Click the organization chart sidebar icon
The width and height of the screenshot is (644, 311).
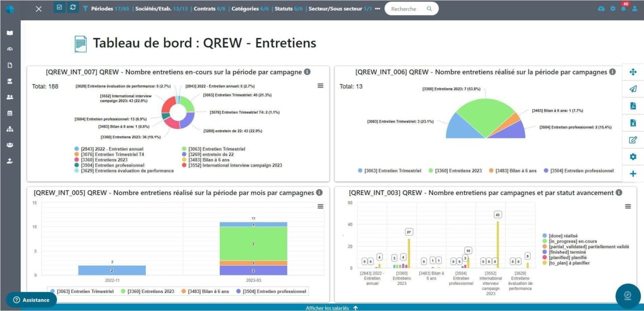pyautogui.click(x=10, y=129)
